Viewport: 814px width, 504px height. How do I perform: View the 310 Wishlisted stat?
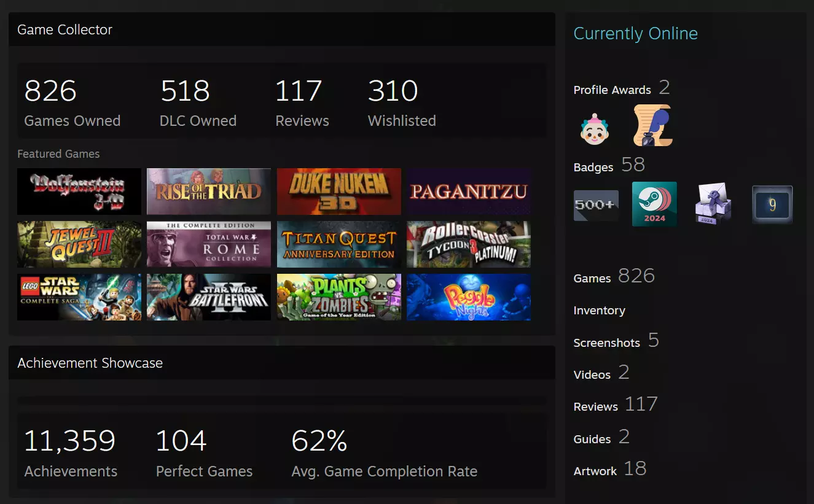pos(402,103)
